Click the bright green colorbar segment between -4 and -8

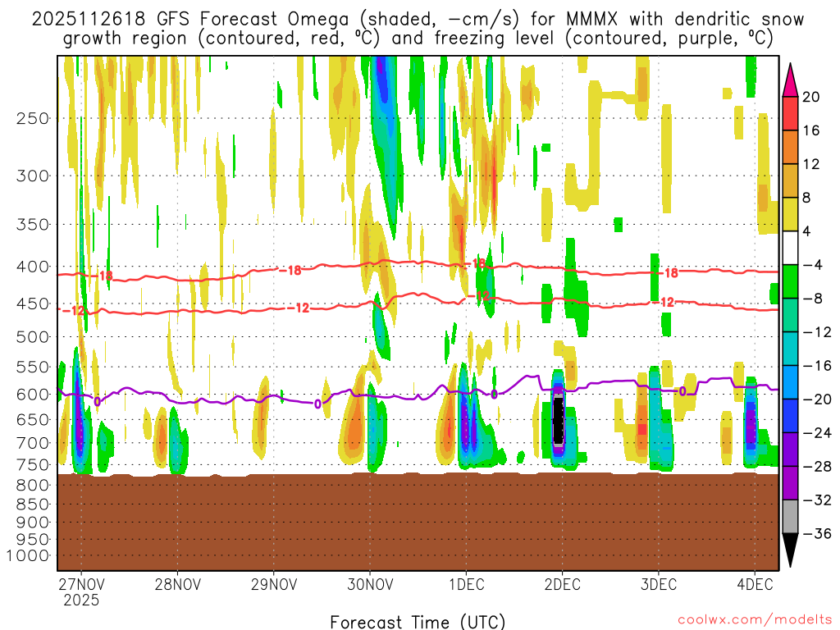pos(791,281)
